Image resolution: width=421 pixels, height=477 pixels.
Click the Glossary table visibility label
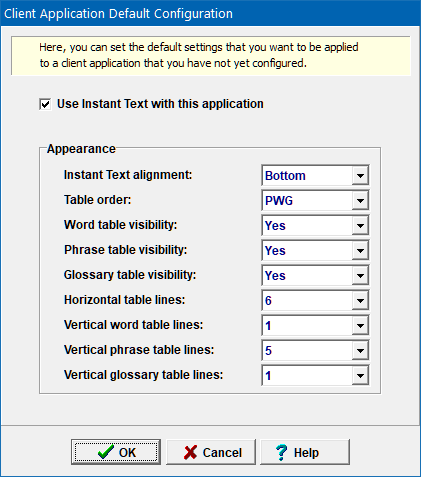pos(130,275)
